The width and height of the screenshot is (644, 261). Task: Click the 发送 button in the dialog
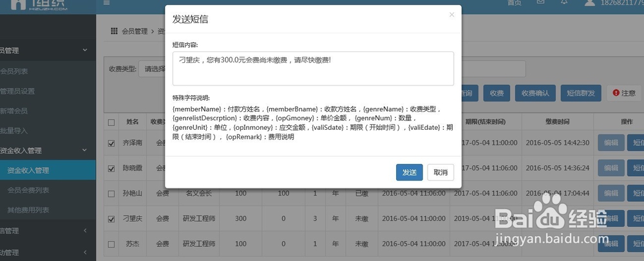point(409,172)
